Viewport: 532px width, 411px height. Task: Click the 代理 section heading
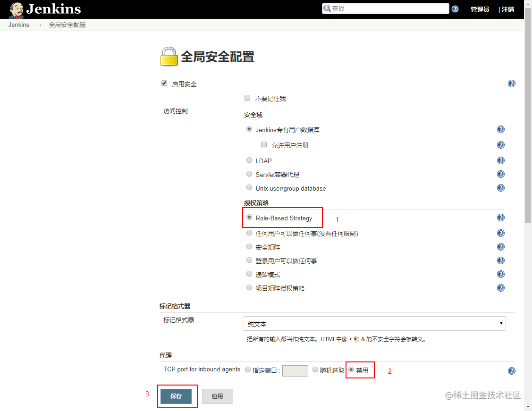tap(166, 355)
